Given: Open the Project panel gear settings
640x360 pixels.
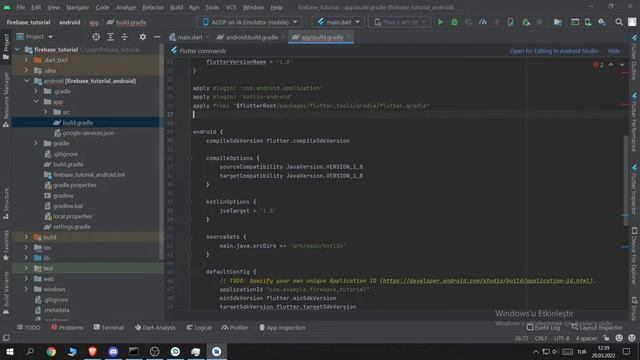Looking at the screenshot, I should [x=142, y=37].
